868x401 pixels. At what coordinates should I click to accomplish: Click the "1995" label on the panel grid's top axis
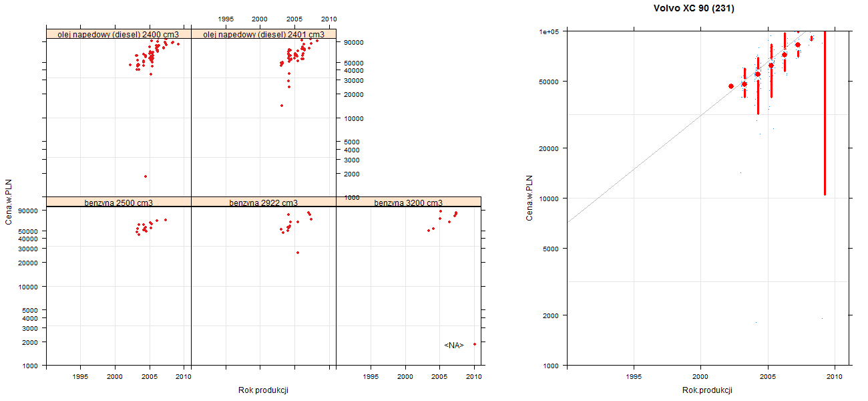226,19
